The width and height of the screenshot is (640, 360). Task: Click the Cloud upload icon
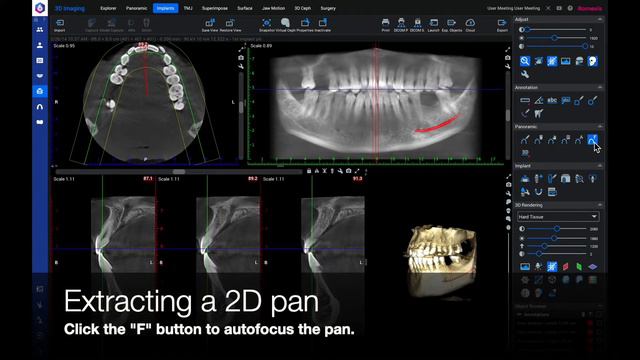[470, 25]
